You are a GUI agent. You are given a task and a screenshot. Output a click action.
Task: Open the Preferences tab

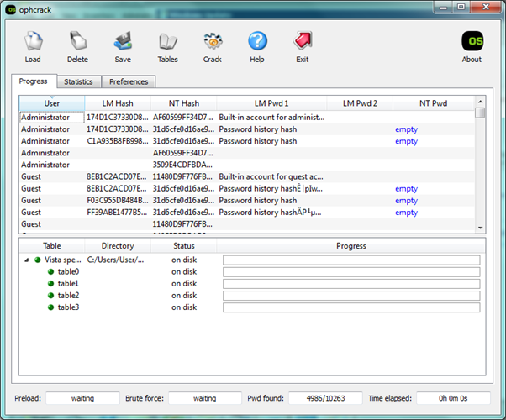pos(129,81)
